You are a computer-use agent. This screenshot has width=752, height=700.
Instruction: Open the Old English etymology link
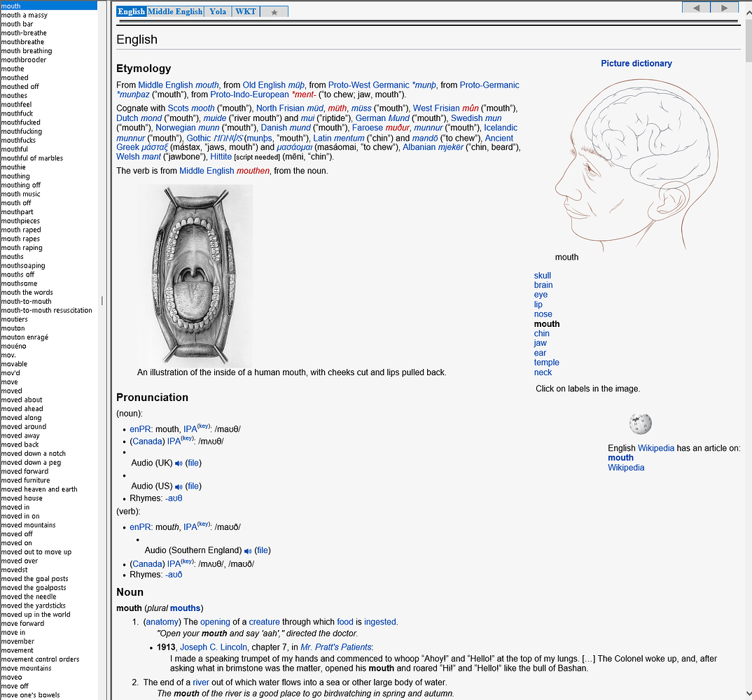pyautogui.click(x=260, y=85)
